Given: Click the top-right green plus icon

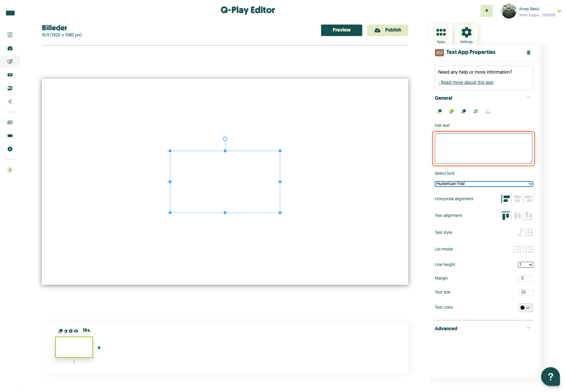Looking at the screenshot, I should click(487, 11).
